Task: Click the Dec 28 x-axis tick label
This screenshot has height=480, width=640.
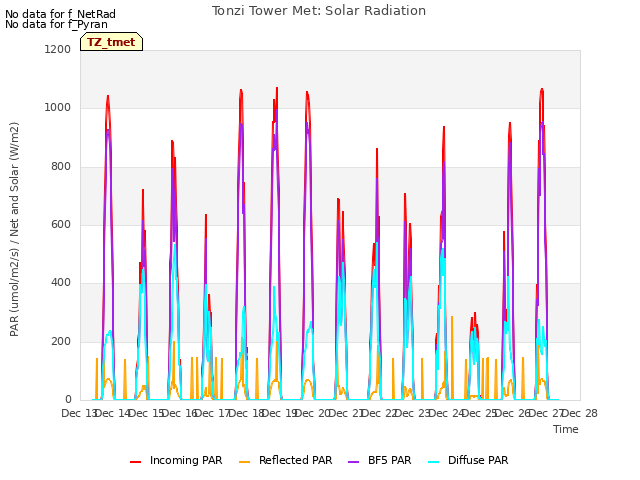Action: pos(580,413)
